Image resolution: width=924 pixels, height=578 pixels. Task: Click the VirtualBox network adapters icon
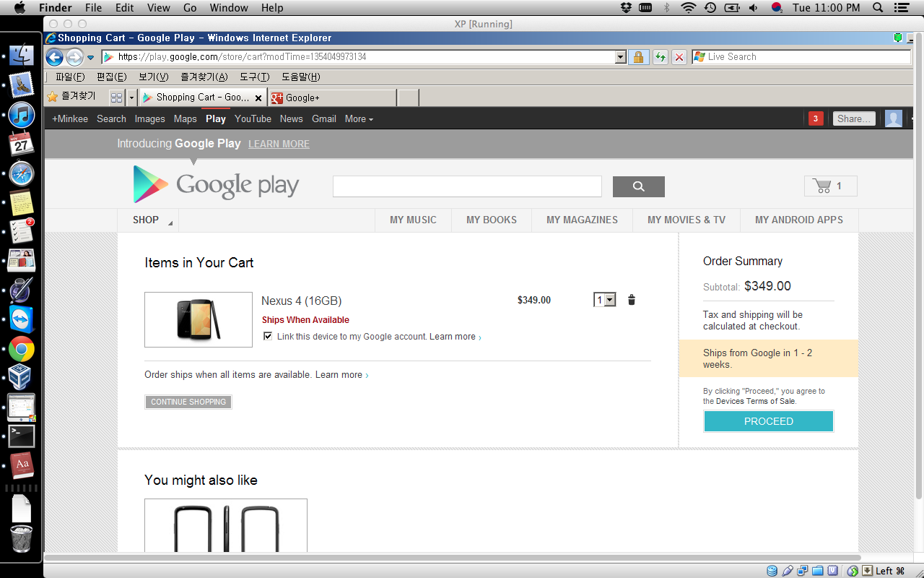(803, 571)
